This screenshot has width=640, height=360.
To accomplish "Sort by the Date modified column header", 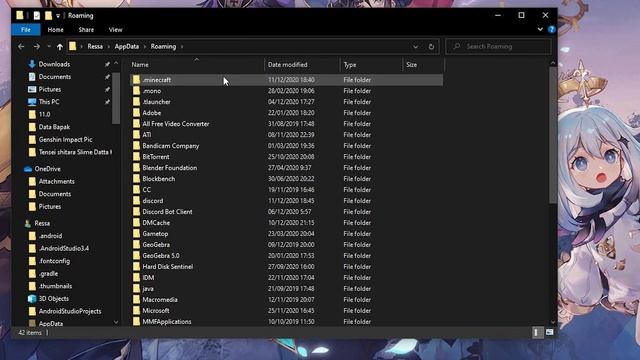I will tap(302, 64).
